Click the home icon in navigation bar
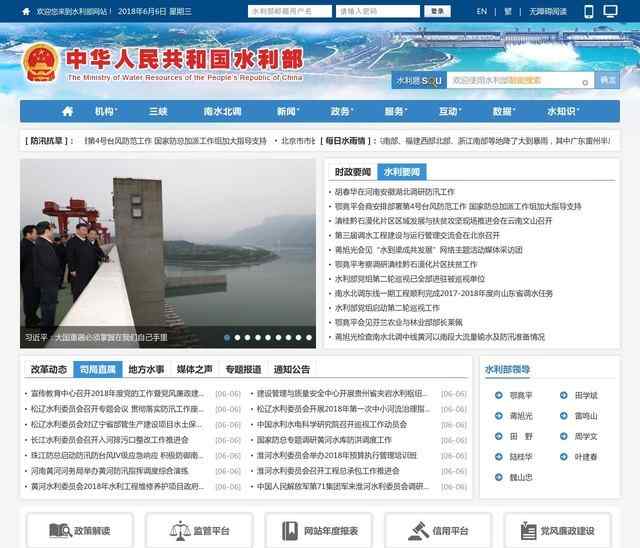The image size is (640, 548). click(67, 111)
